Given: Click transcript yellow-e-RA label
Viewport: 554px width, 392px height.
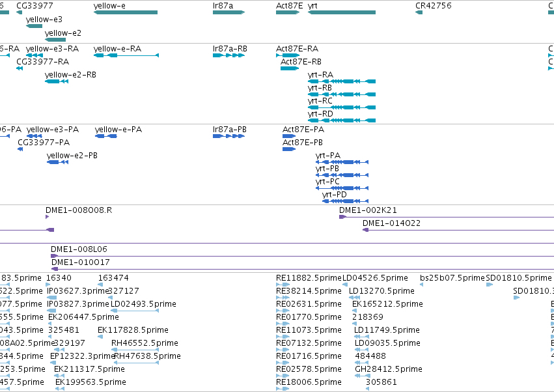Looking at the screenshot, I should (x=117, y=48).
